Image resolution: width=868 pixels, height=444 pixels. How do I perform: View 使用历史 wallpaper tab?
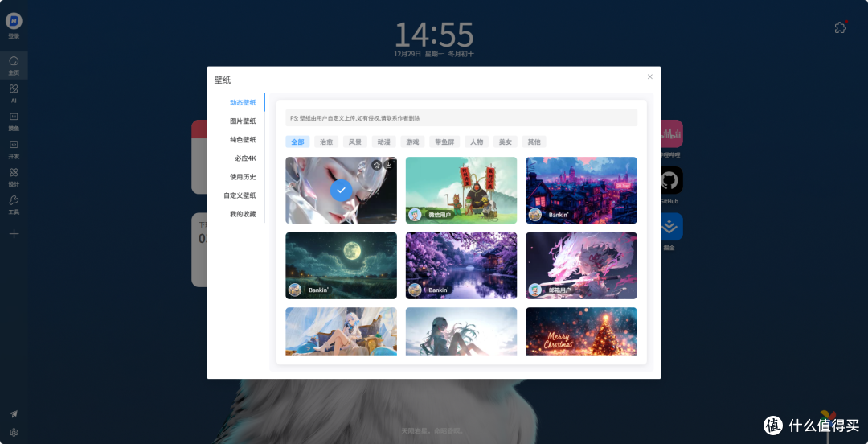[243, 177]
